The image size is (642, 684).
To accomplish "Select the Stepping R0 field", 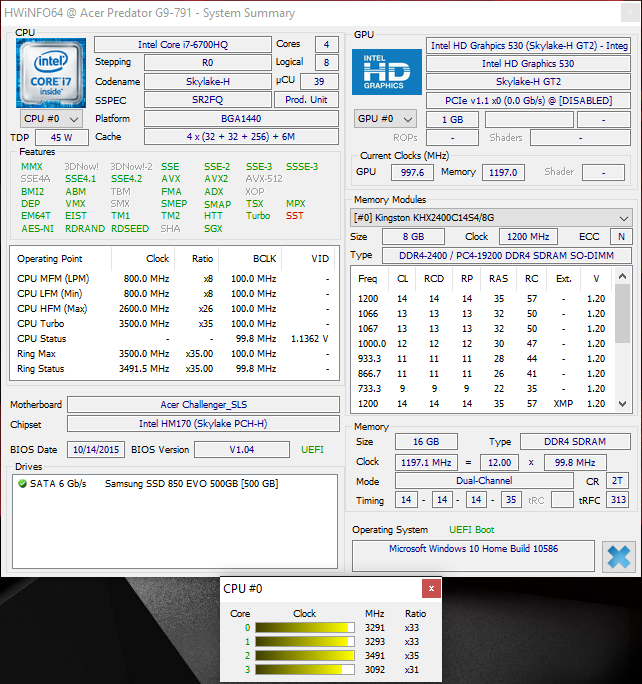I will point(208,62).
